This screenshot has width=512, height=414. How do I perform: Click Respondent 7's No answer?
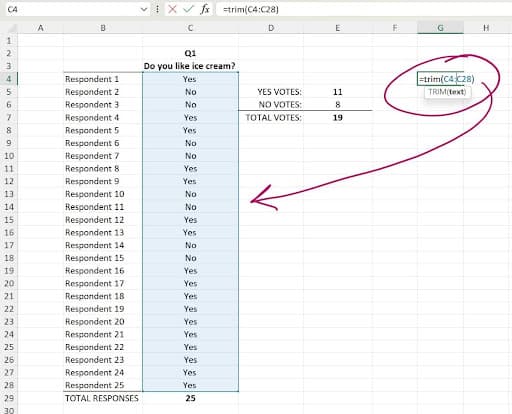coord(190,156)
